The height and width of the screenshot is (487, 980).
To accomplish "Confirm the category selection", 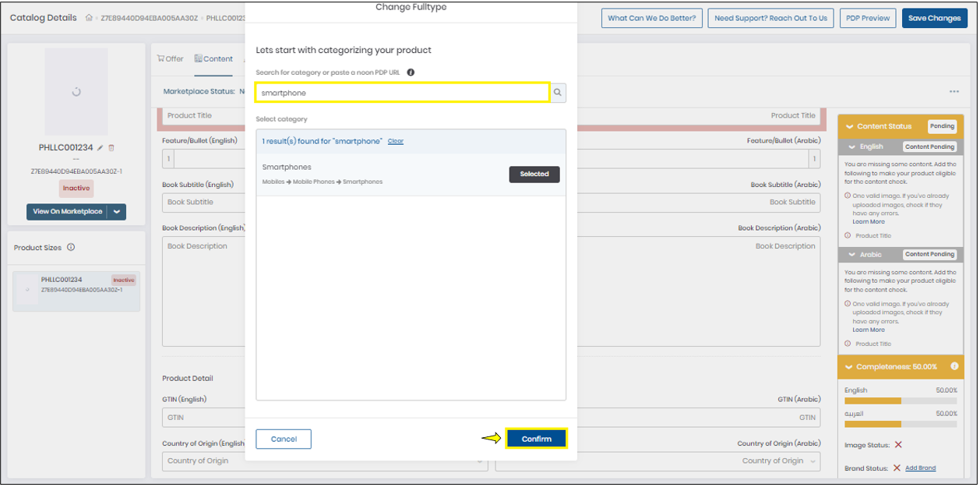I will point(536,438).
